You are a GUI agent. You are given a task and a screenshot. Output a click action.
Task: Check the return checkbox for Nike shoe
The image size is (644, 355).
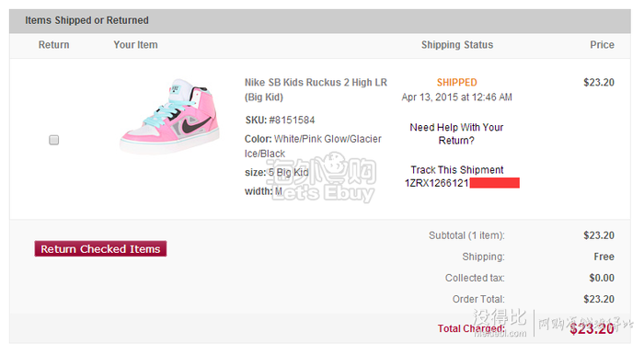tap(53, 140)
